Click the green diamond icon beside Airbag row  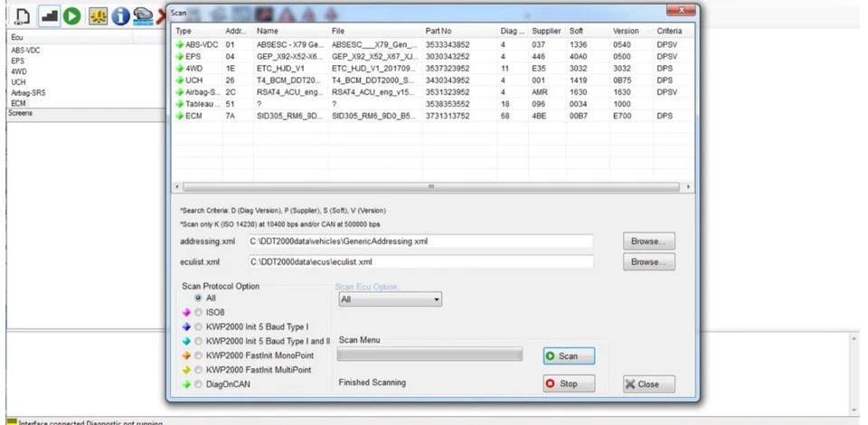coord(179,92)
